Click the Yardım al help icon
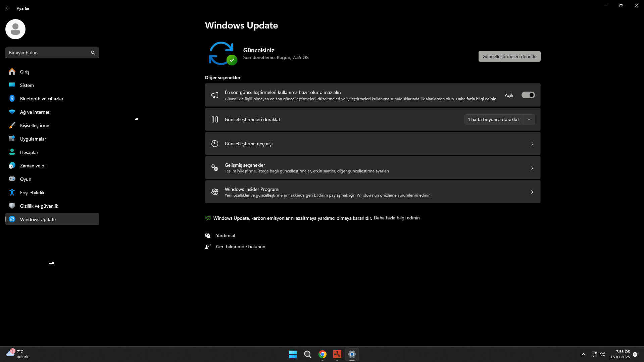 tap(208, 236)
